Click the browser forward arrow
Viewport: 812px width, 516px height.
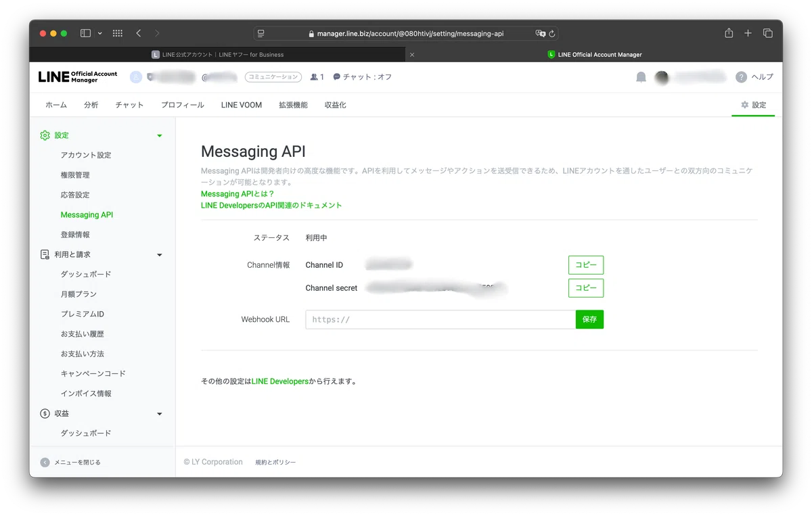point(157,33)
